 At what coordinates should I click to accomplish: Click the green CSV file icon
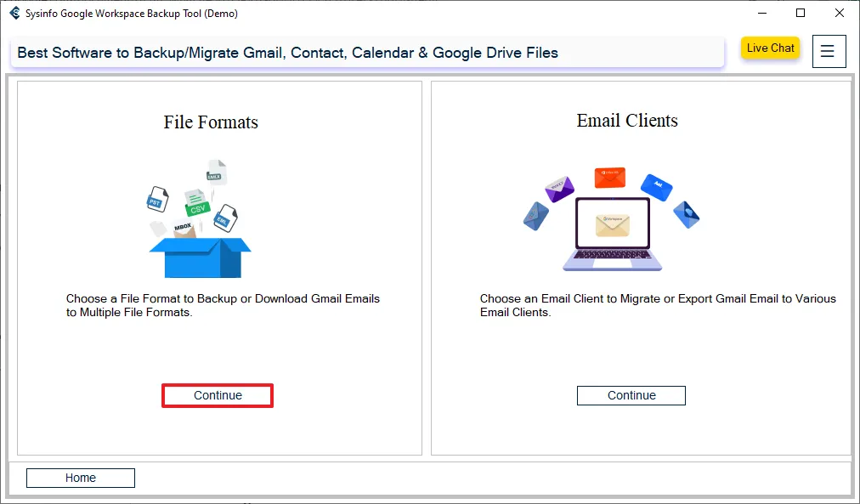coord(197,203)
